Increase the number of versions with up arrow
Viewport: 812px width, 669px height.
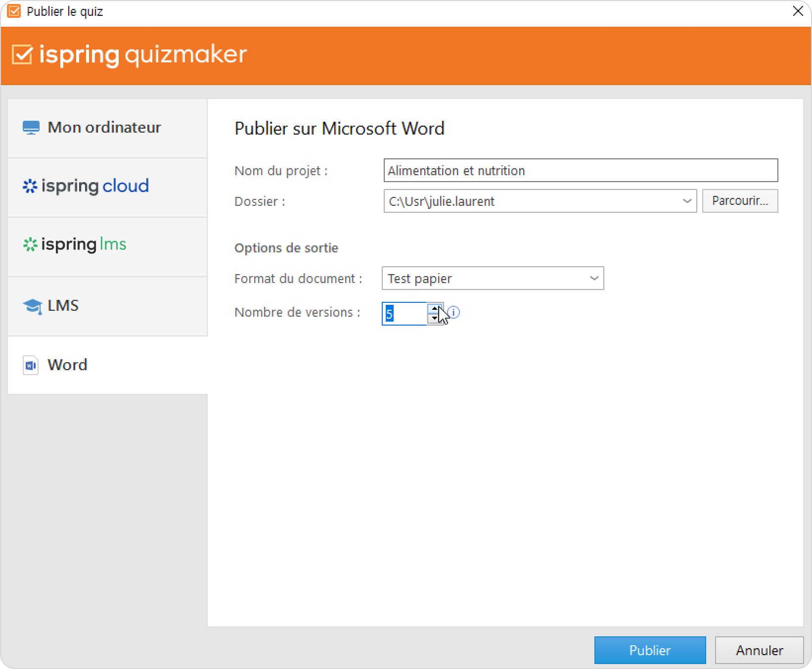(x=434, y=309)
